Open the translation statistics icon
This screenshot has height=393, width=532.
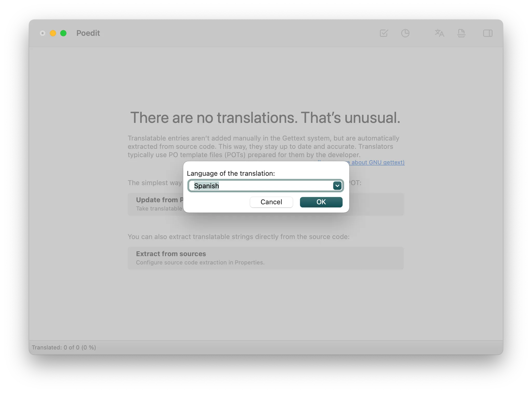coord(405,33)
